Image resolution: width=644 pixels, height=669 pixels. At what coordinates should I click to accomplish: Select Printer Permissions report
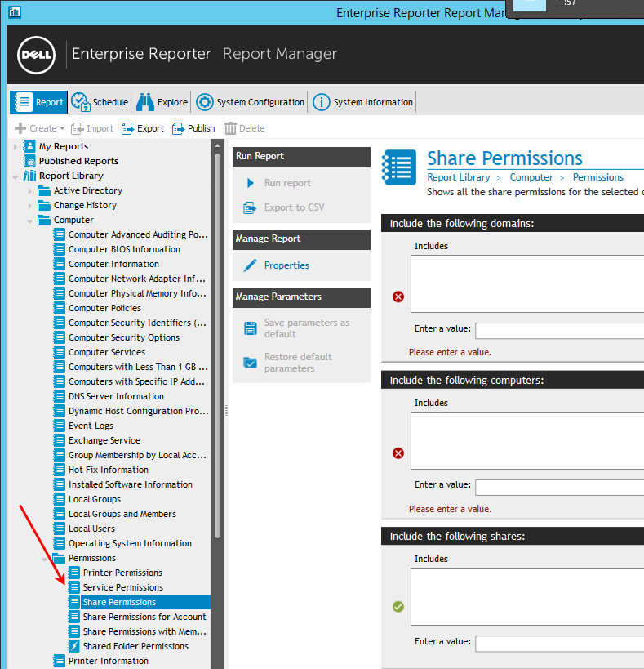click(x=122, y=573)
